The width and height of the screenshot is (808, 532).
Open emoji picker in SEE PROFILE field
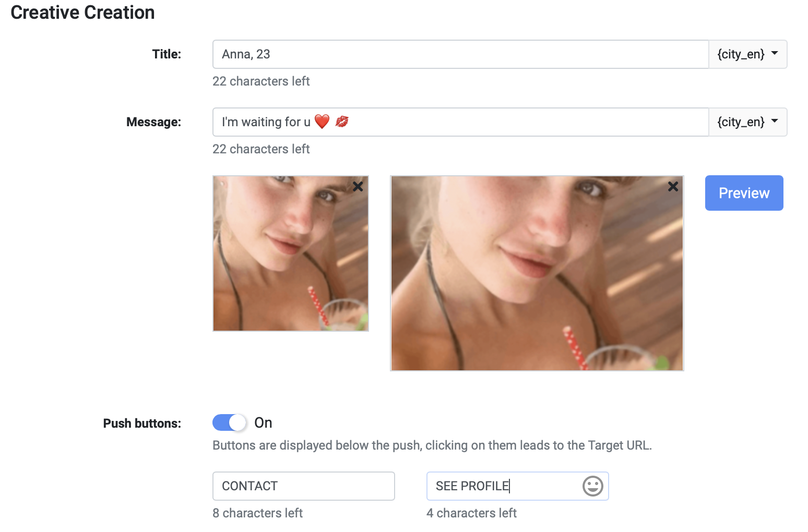click(592, 486)
